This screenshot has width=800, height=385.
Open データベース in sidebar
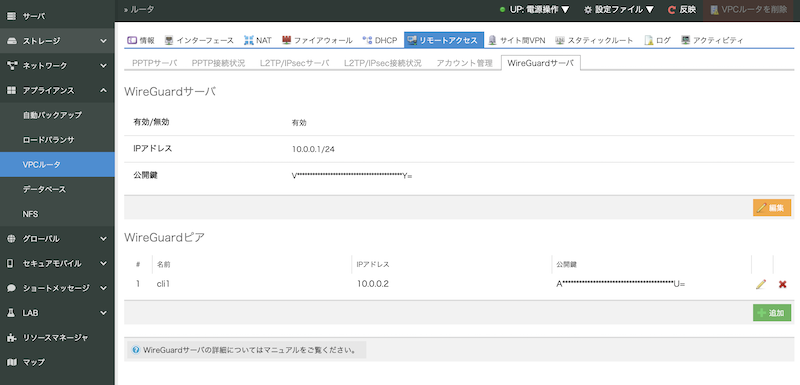click(x=57, y=189)
